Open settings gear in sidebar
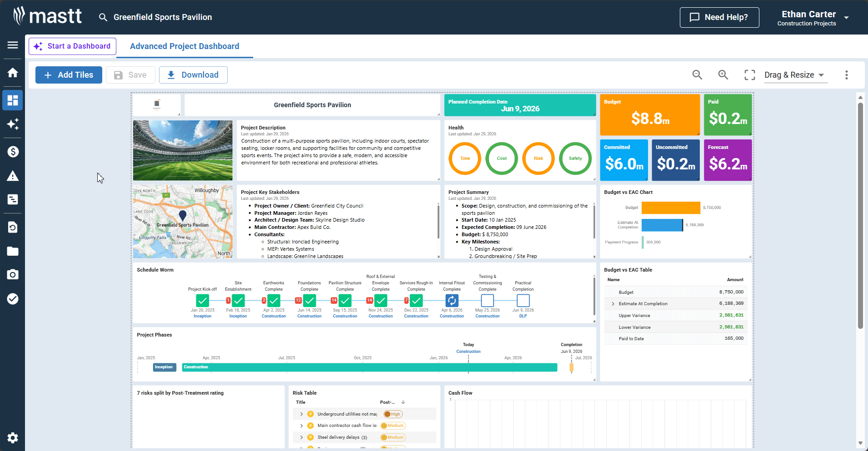 pos(13,438)
